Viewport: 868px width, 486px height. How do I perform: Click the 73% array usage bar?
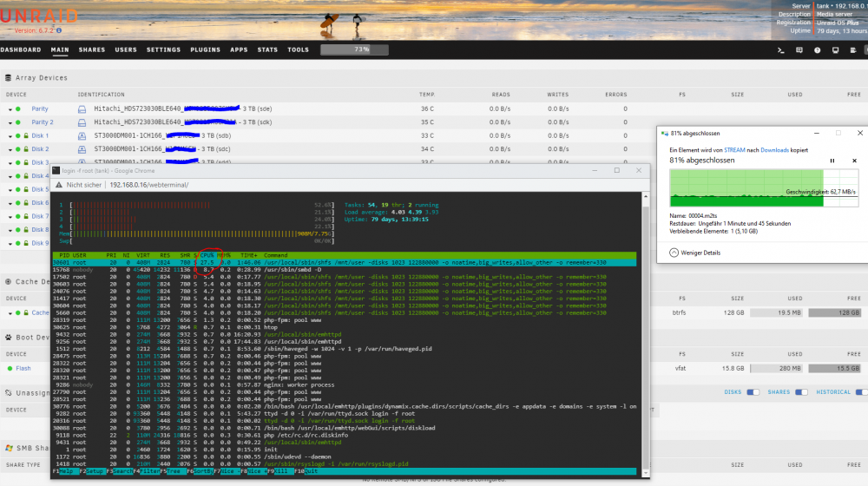pyautogui.click(x=354, y=49)
